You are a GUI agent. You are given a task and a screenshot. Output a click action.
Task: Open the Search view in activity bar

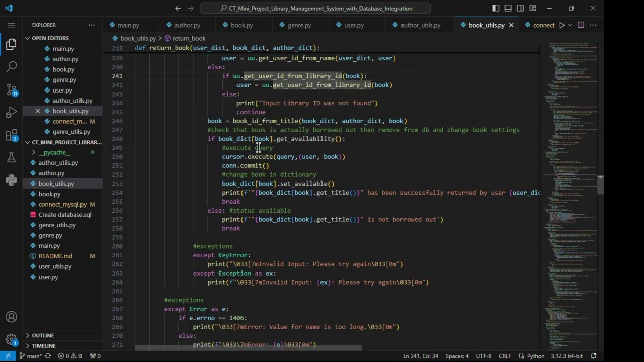click(x=11, y=66)
